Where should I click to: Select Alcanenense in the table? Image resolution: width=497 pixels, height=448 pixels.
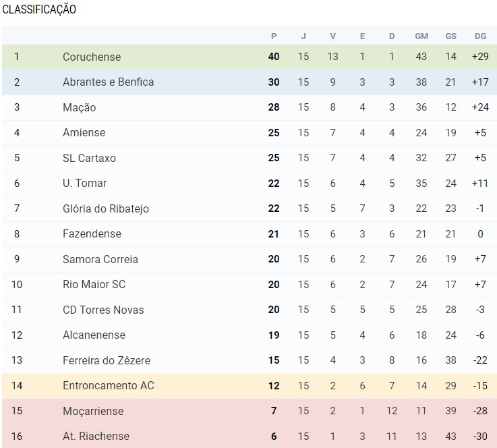tap(94, 335)
